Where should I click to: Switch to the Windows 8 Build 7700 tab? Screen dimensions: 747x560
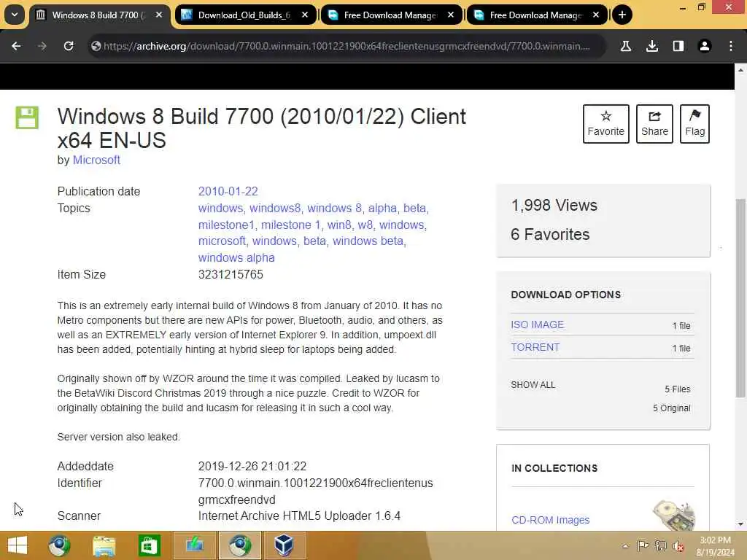(100, 15)
